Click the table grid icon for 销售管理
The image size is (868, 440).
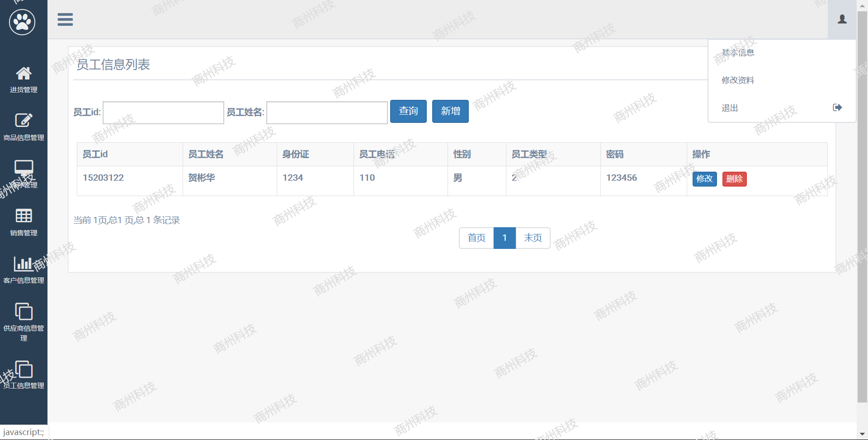click(x=24, y=215)
